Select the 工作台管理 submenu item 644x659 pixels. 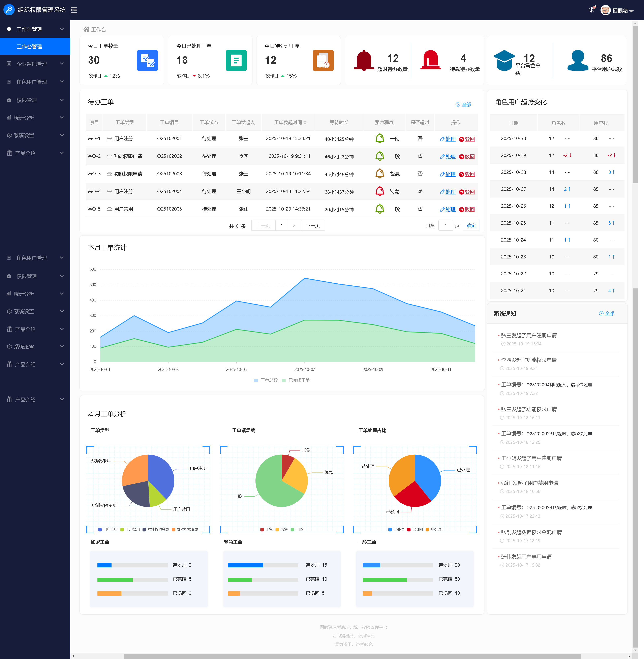coord(30,47)
